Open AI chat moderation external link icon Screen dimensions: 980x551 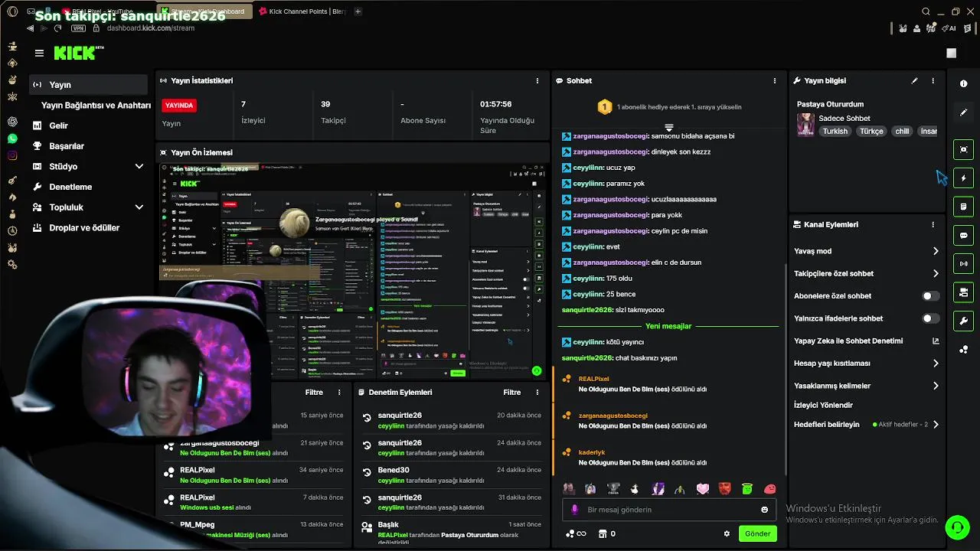(936, 341)
